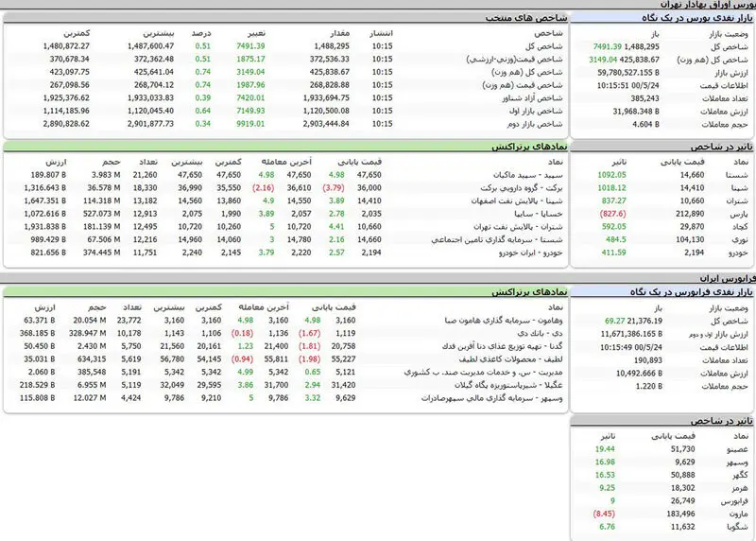Select the effect value 1092.05

coord(611,175)
